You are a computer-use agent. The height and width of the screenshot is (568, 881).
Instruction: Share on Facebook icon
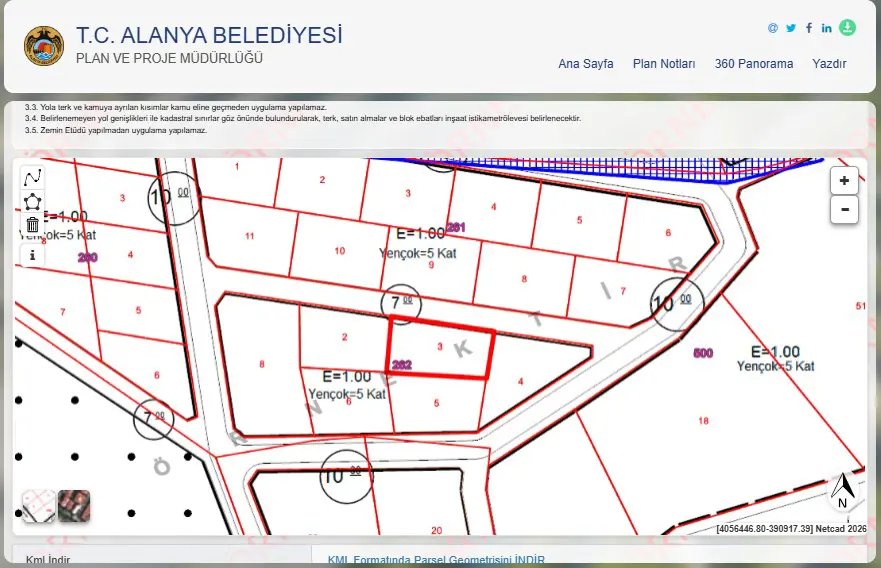(x=809, y=28)
